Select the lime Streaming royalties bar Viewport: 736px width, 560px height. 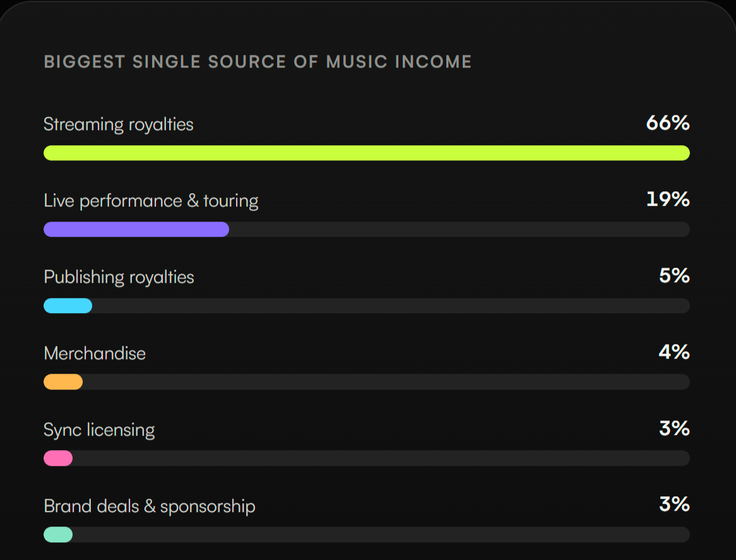(367, 153)
